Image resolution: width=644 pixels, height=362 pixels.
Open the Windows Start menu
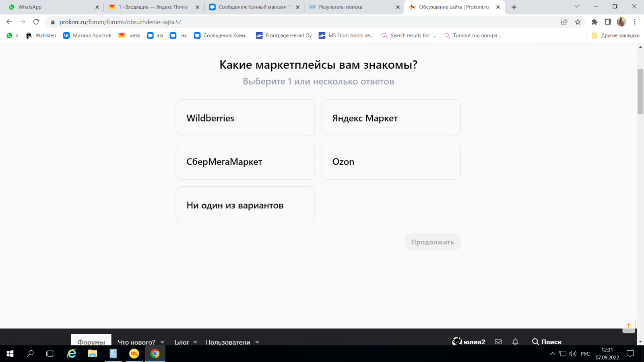pyautogui.click(x=10, y=354)
